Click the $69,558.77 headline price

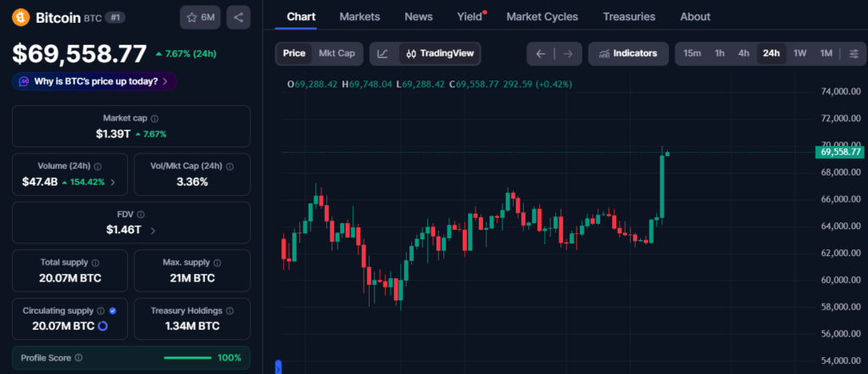pyautogui.click(x=80, y=53)
